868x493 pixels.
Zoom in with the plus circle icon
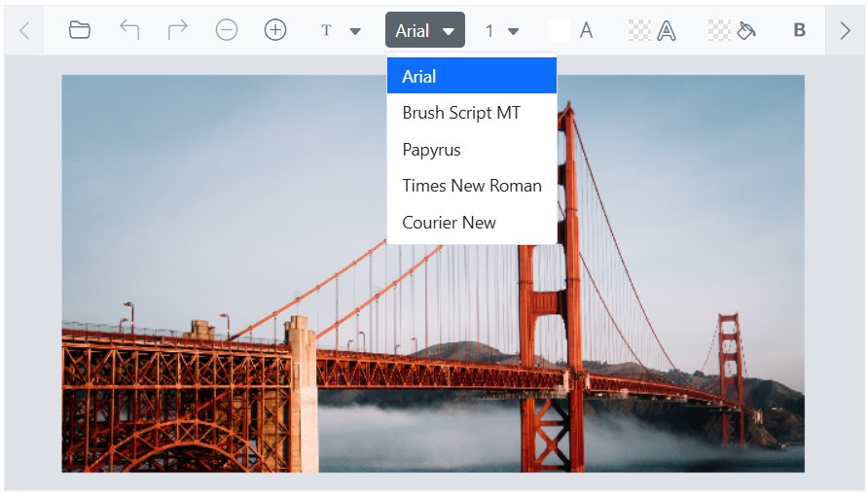tap(275, 30)
